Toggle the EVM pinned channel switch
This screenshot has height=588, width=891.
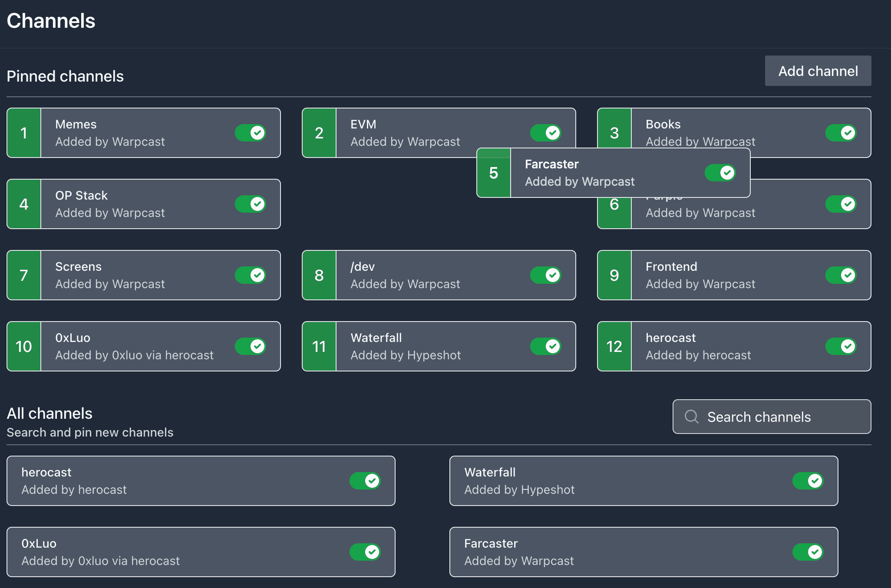(x=546, y=133)
